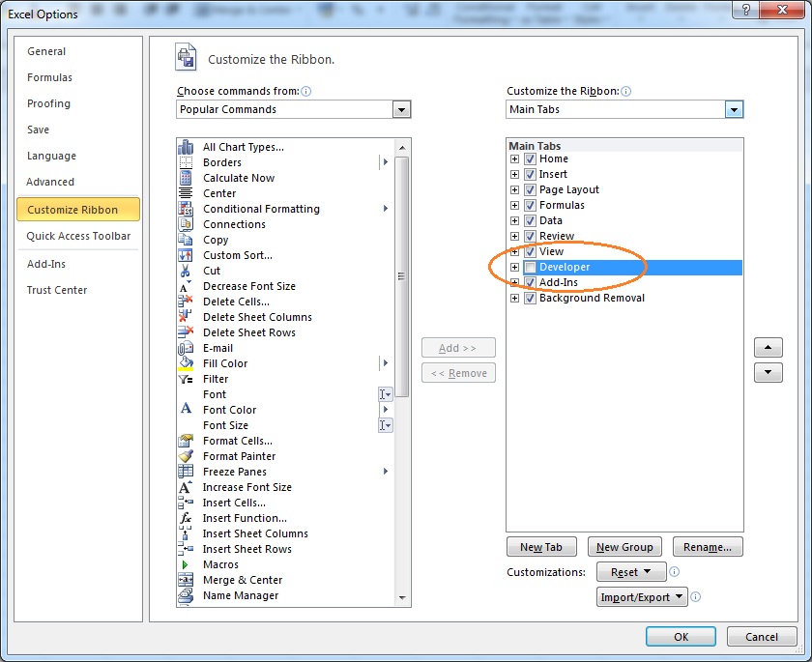This screenshot has height=662, width=812.
Task: Click the New Group button
Action: pos(623,547)
